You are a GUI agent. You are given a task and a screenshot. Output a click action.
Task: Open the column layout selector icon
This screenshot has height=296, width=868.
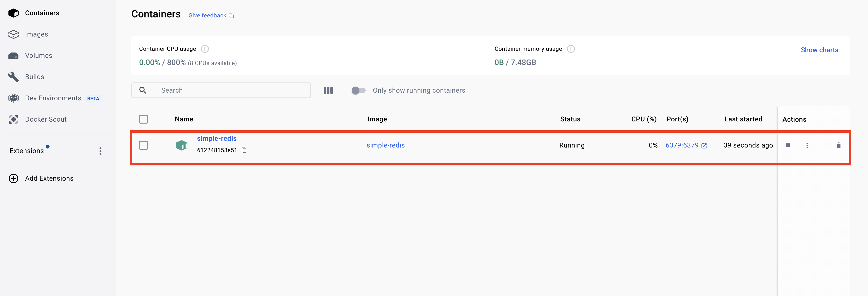(x=328, y=90)
